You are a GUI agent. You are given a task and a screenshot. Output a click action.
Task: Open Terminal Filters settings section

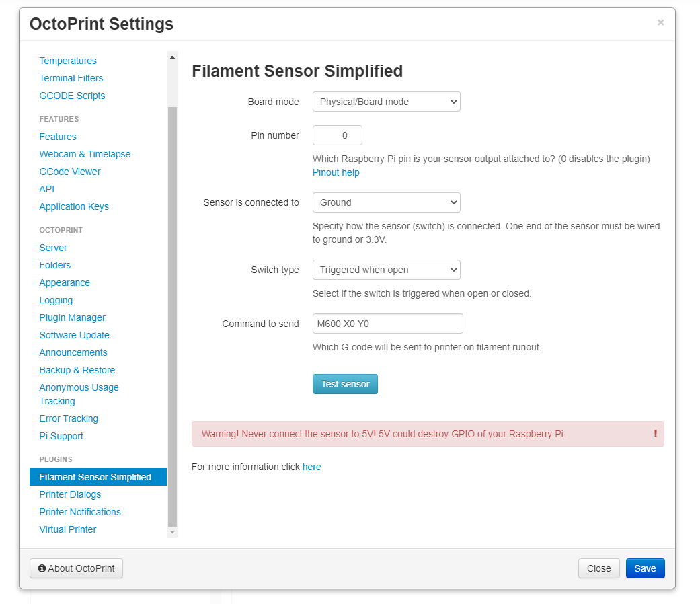pyautogui.click(x=71, y=78)
